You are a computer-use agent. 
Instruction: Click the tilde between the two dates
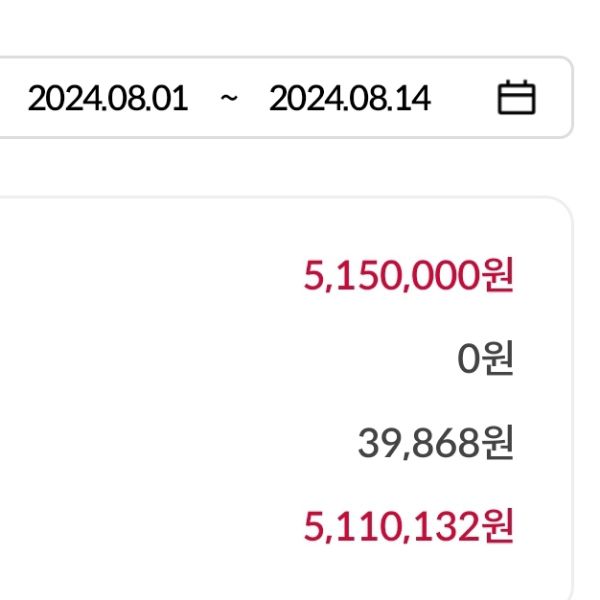[x=229, y=99]
